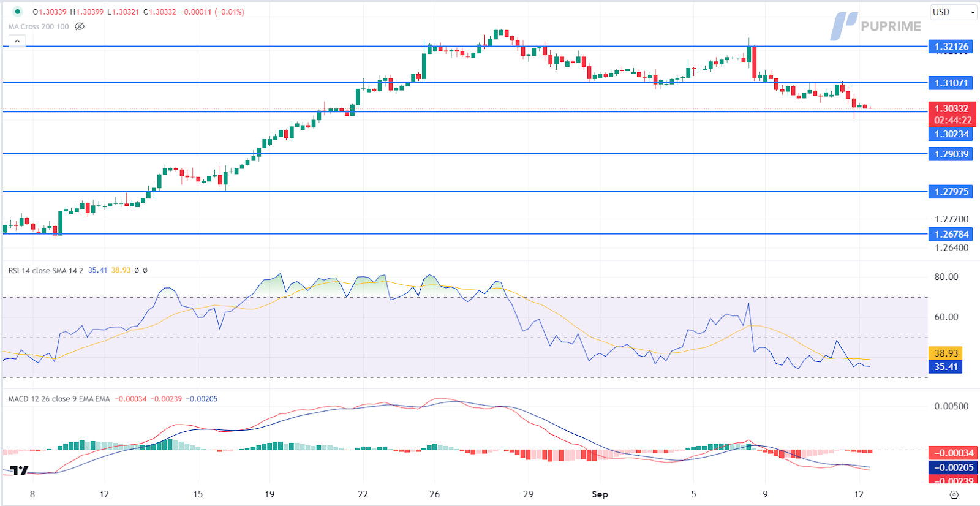Click the 1.27200 price scale label
Viewport: 980px width, 506px height.
coord(951,219)
